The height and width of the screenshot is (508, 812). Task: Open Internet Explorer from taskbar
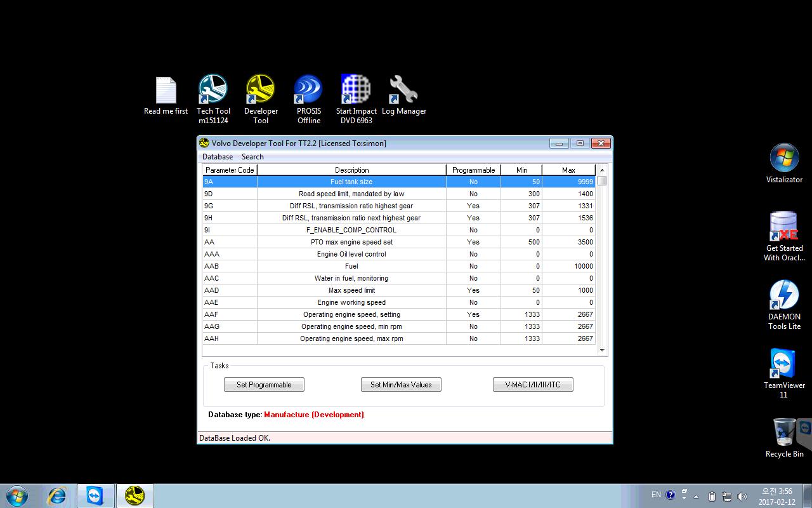tap(57, 496)
